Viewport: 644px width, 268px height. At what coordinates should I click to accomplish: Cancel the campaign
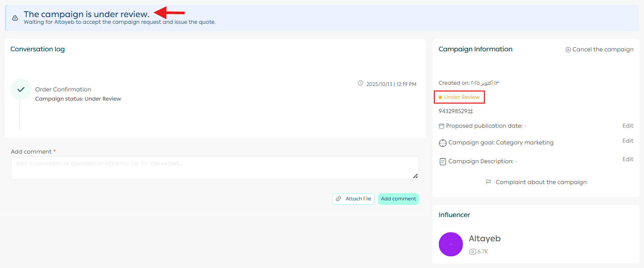coord(599,50)
